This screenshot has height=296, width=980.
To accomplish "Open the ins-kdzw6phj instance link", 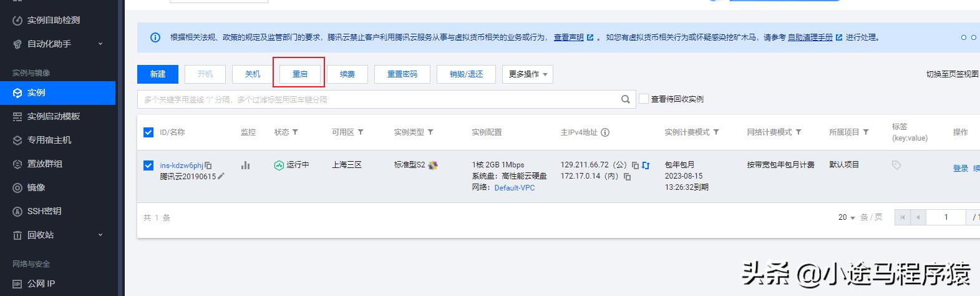I will click(182, 165).
